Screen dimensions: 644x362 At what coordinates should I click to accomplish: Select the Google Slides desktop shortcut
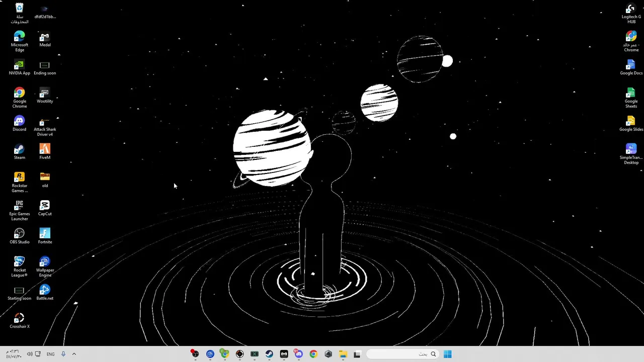pyautogui.click(x=631, y=124)
